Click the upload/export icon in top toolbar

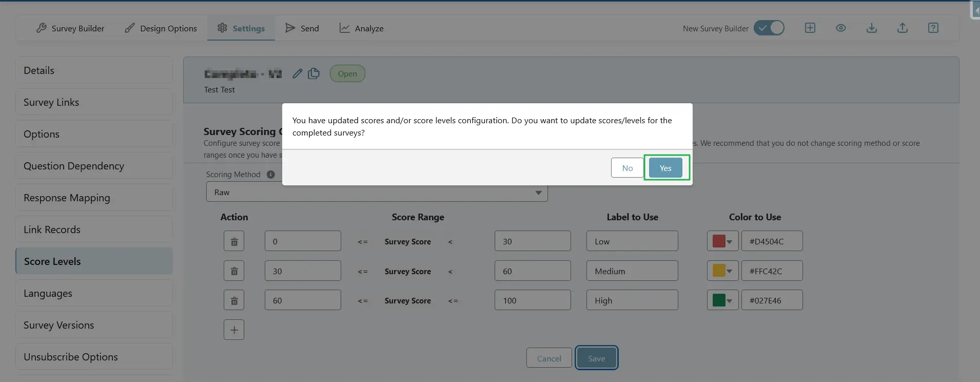pos(902,28)
